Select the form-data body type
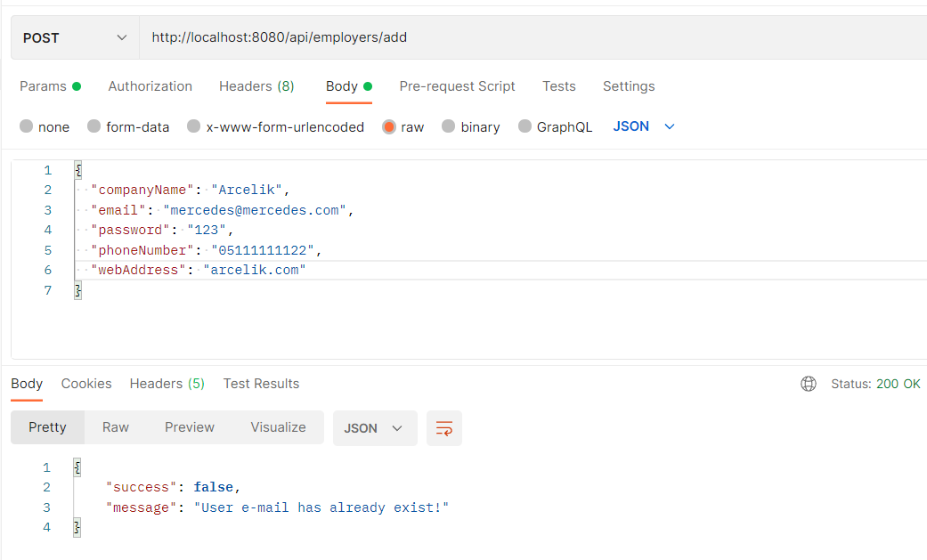This screenshot has width=927, height=560. click(128, 126)
